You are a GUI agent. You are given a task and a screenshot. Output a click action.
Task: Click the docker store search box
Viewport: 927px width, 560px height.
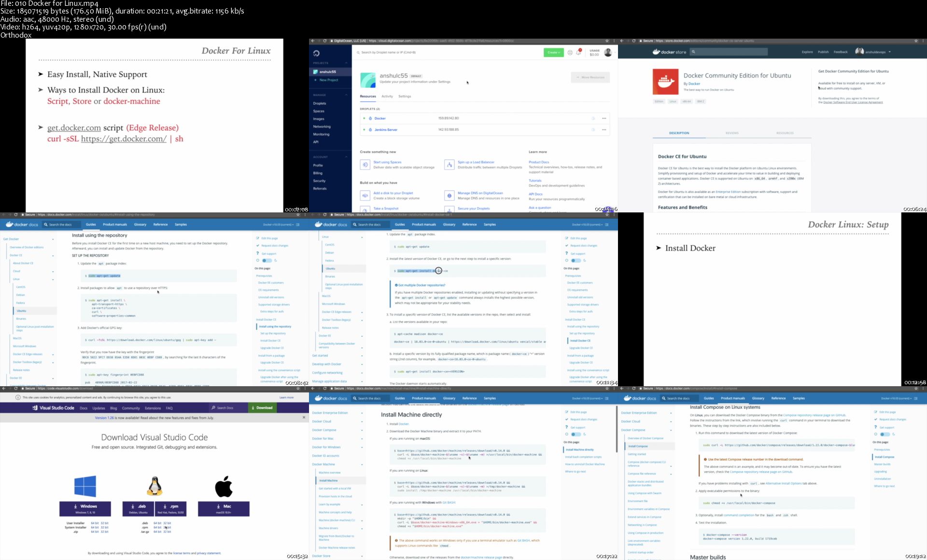coord(728,52)
